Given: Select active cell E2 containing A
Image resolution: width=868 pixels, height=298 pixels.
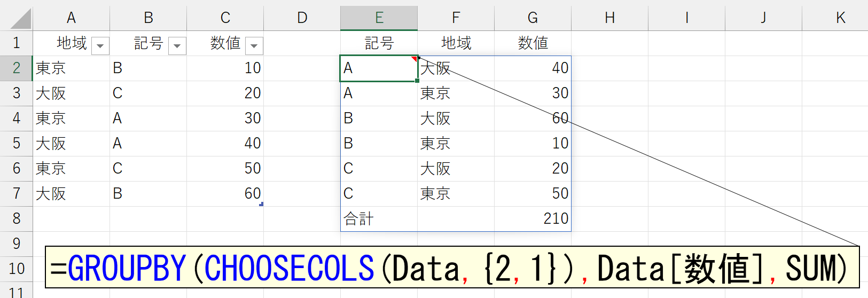Looking at the screenshot, I should (x=379, y=68).
